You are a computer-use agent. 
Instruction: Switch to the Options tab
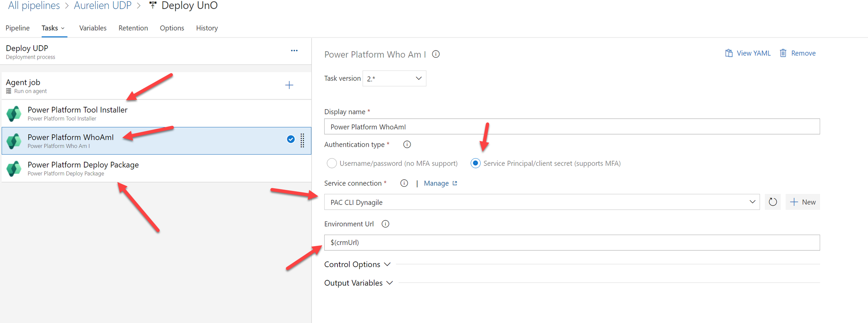tap(172, 28)
